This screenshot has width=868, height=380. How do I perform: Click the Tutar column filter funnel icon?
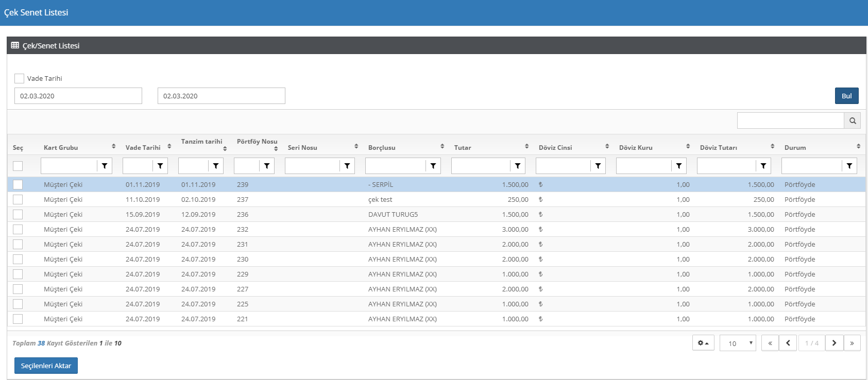tap(518, 166)
